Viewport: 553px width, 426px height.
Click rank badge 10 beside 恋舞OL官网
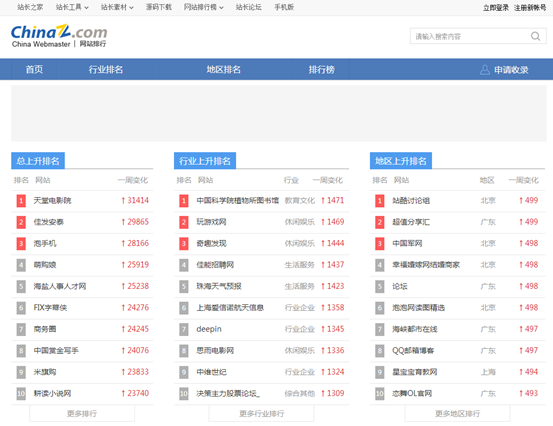click(x=379, y=394)
